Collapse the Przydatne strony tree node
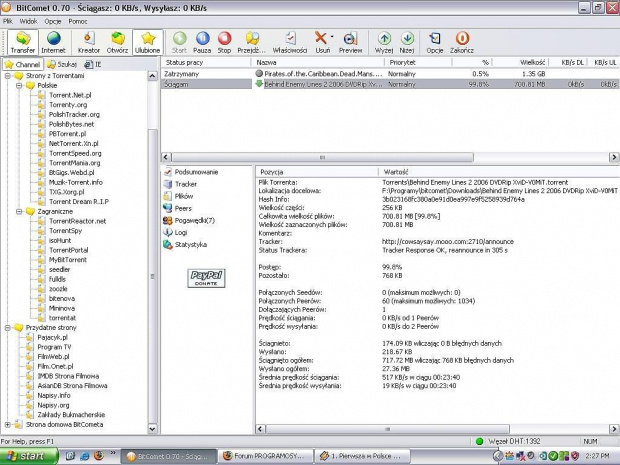Screen dimensions: 620x465 (x=8, y=328)
